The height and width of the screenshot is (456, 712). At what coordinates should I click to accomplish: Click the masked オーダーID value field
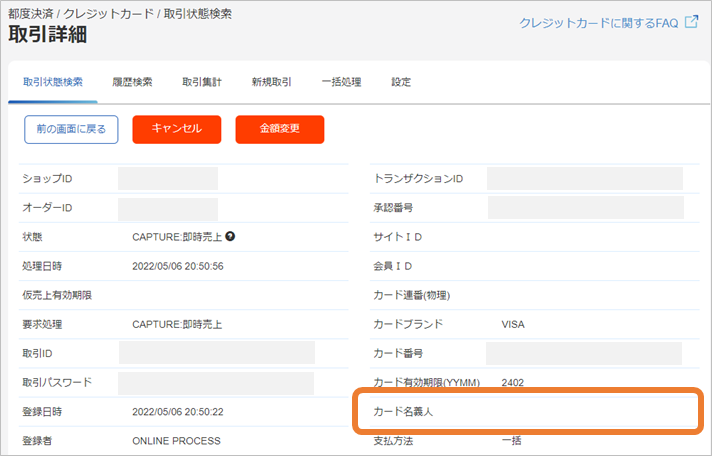pos(168,209)
